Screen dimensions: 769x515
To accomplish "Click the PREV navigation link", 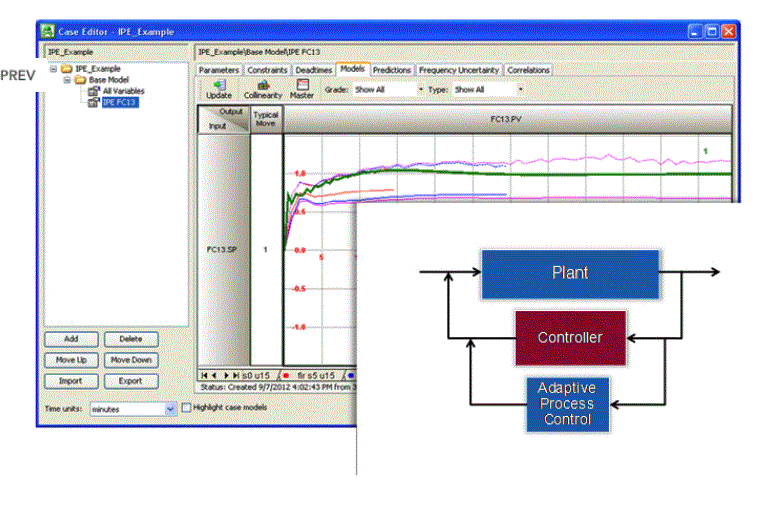I will coord(18,76).
